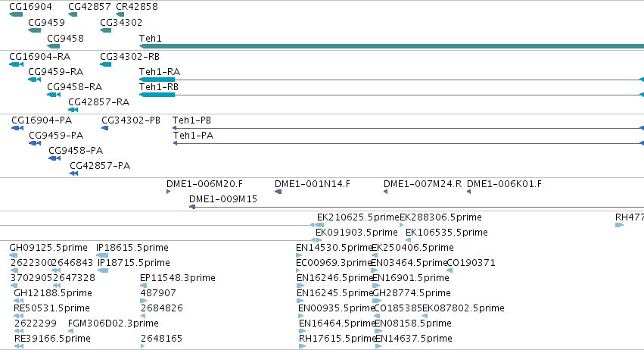
Task: Click the CG16904-RA transcript
Action: coord(17,64)
